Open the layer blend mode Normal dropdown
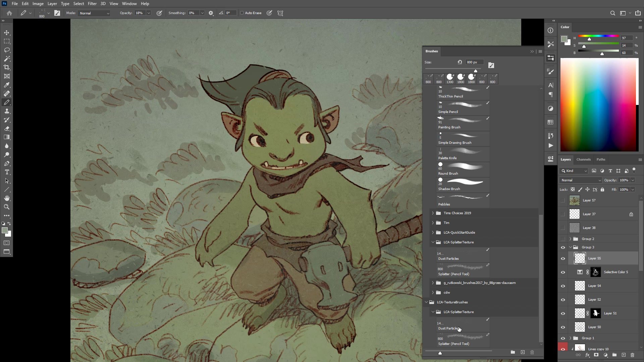This screenshot has width=644, height=362. pyautogui.click(x=581, y=180)
